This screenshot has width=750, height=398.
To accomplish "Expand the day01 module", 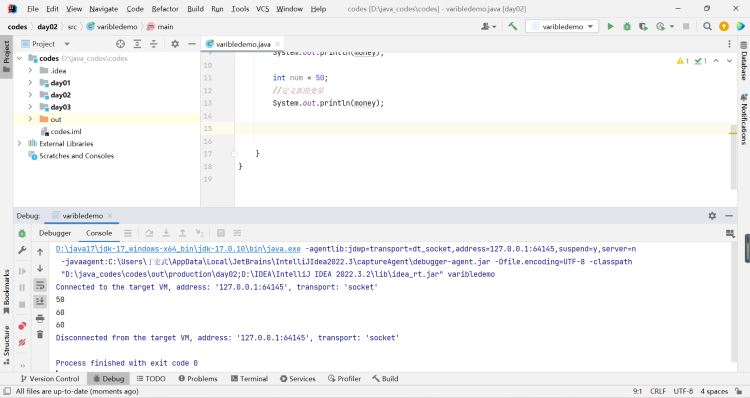I will pos(30,83).
